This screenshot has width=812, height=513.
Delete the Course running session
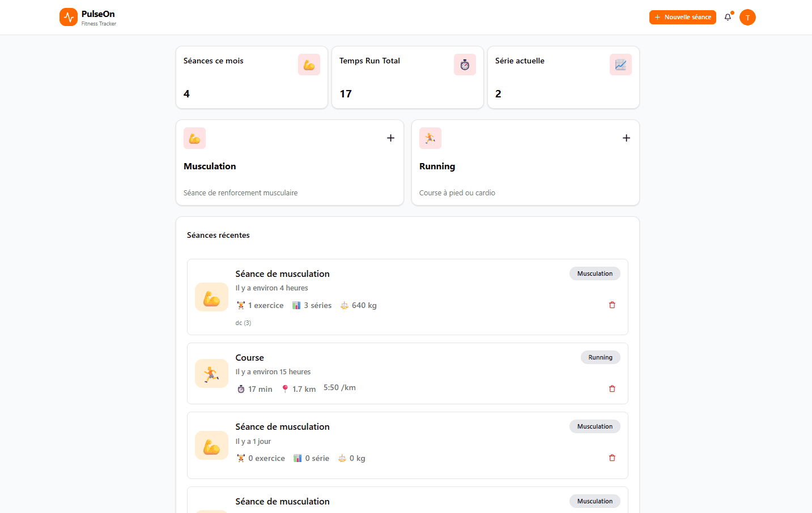pyautogui.click(x=612, y=388)
